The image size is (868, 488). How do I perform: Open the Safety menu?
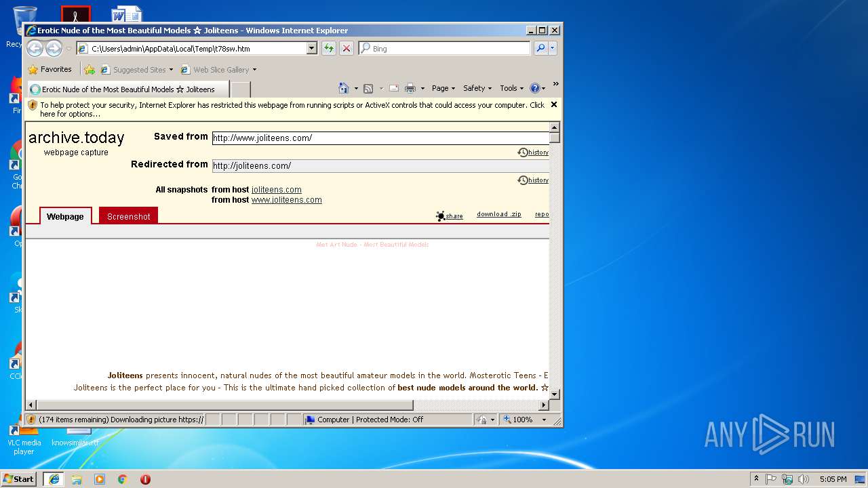tap(477, 88)
